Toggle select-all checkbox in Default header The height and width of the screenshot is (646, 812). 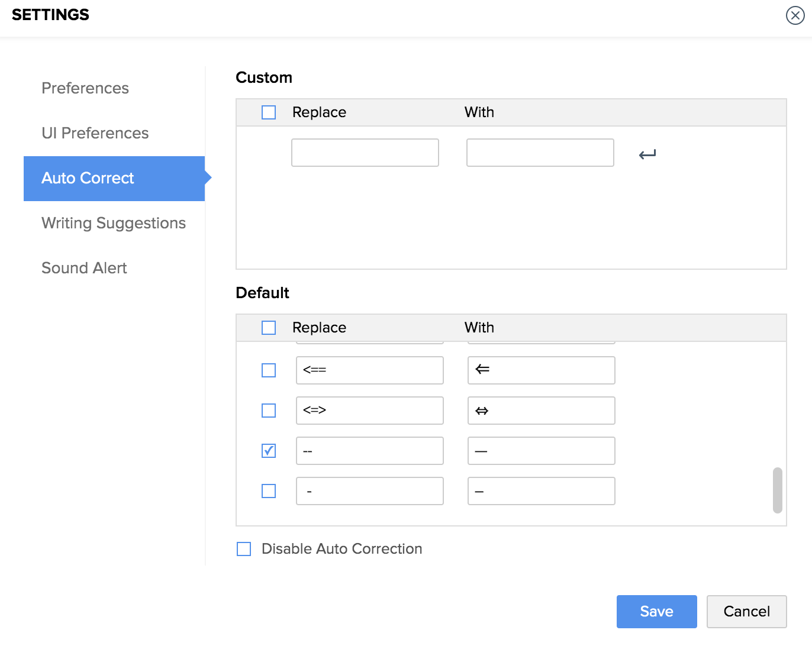pyautogui.click(x=269, y=328)
